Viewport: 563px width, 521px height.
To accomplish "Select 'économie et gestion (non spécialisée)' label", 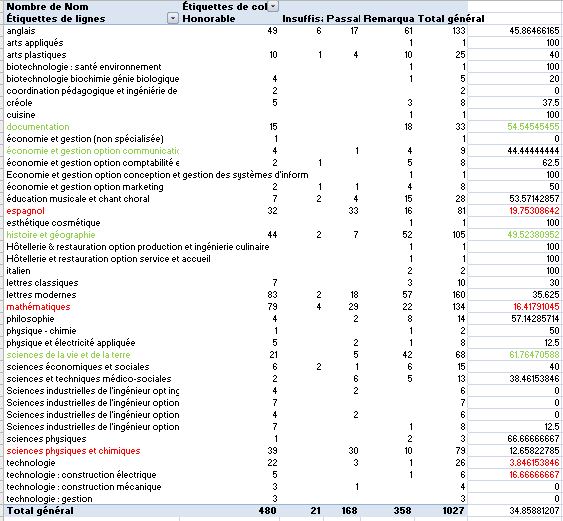I will (85, 139).
